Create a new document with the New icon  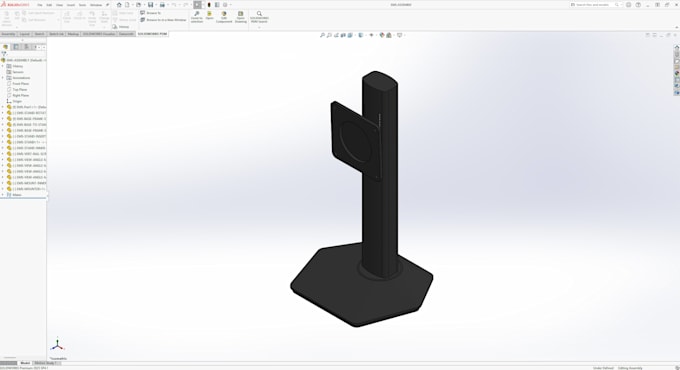pyautogui.click(x=128, y=5)
